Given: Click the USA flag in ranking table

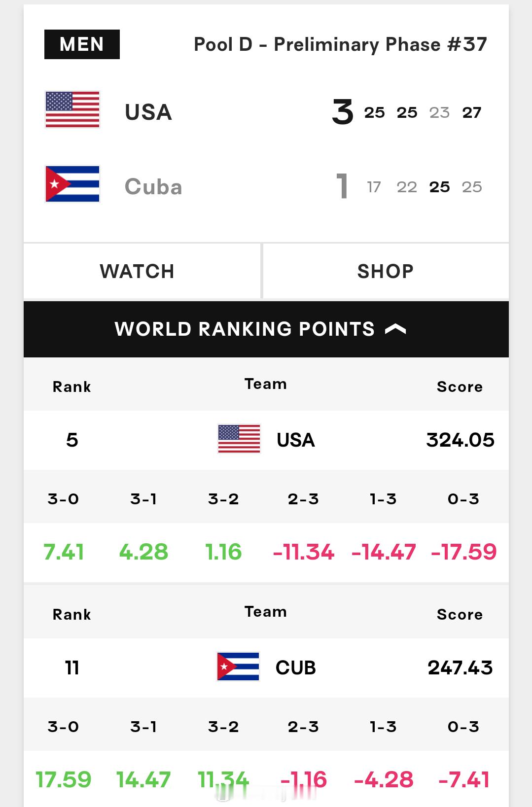Looking at the screenshot, I should point(239,439).
